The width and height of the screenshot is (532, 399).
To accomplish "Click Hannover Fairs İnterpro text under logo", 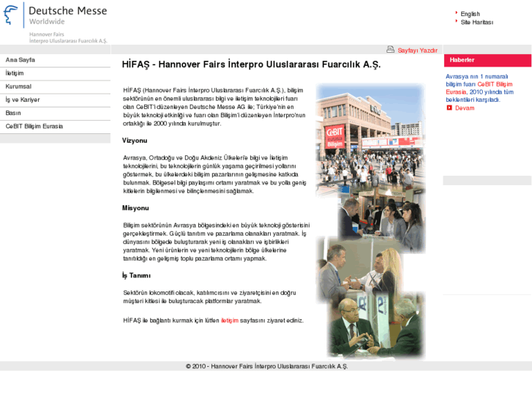I will [x=68, y=37].
